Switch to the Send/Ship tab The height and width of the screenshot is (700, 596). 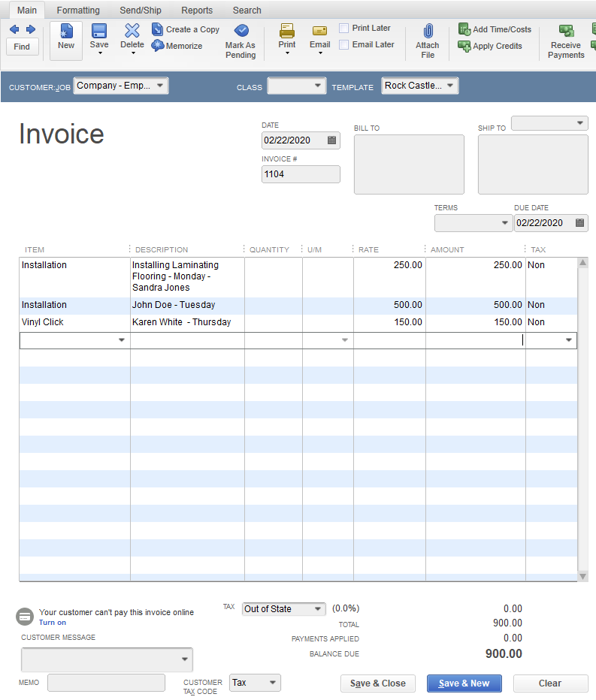pyautogui.click(x=141, y=11)
